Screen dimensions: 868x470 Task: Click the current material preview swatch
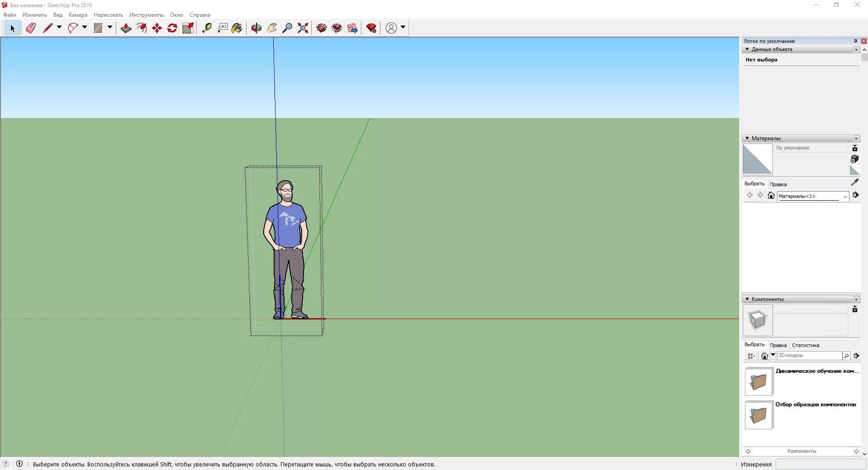point(757,159)
